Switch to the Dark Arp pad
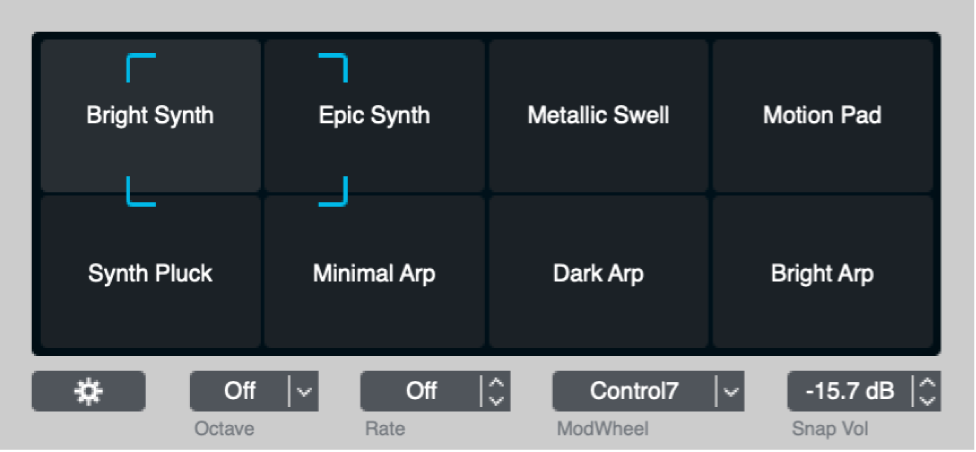Screen dimensions: 976x452 coord(598,273)
